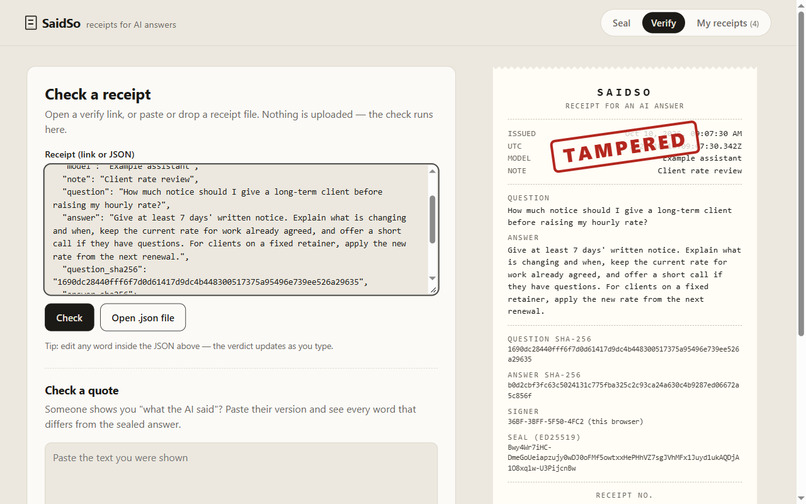Click the page scrollbar down arrow
Viewport: 806px width, 504px height.
[x=801, y=499]
